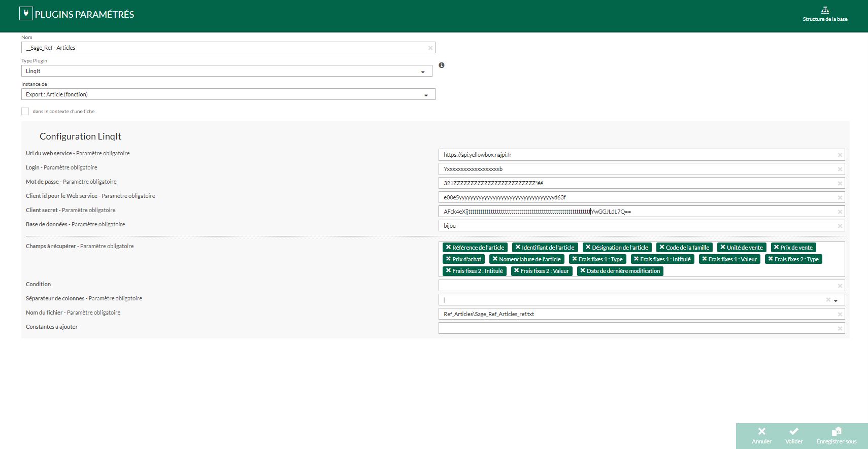Remove the 'Prix de vente' tag
The image size is (868, 449).
[776, 248]
